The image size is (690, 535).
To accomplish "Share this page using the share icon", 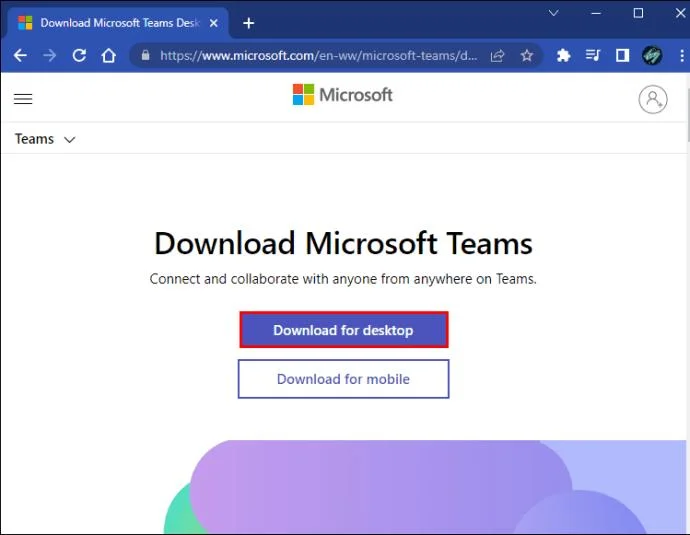I will tap(497, 55).
